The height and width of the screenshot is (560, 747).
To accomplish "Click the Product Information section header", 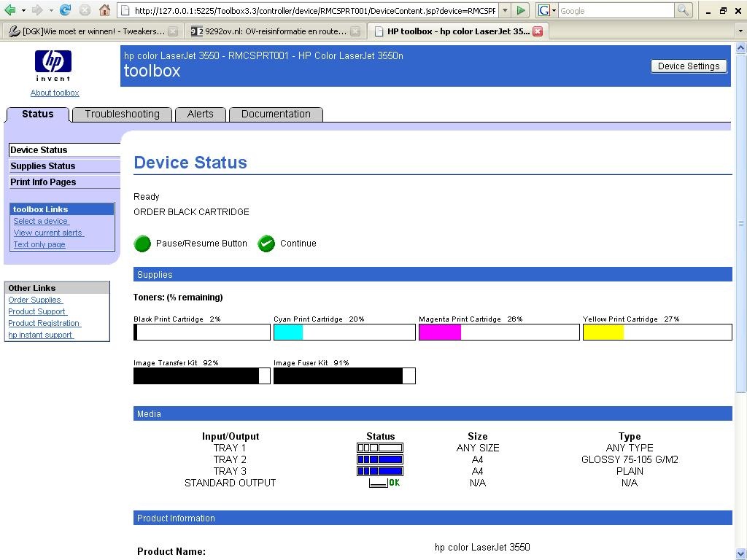I will [433, 518].
